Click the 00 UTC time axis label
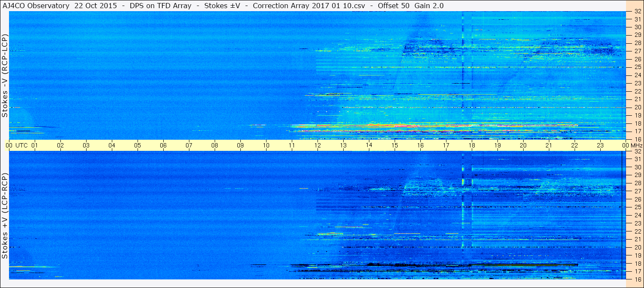Viewport: 644px width, 288px height. [17, 145]
